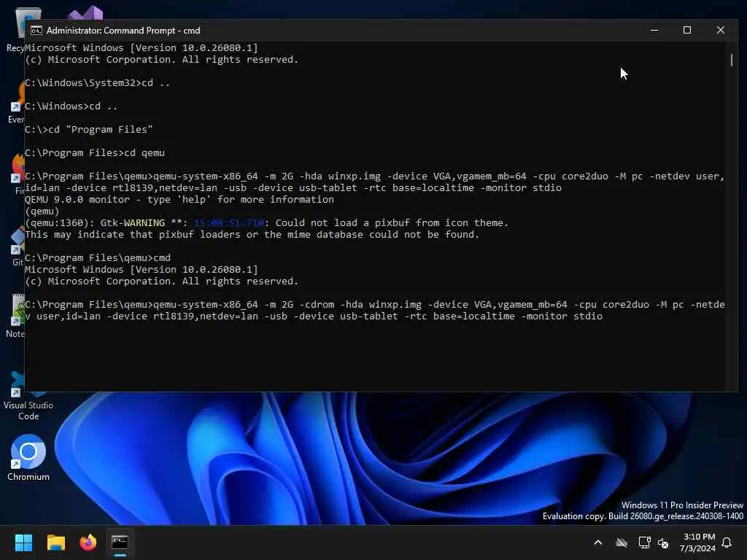The image size is (747, 560).
Task: Launch Firefox from the taskbar
Action: click(x=88, y=542)
